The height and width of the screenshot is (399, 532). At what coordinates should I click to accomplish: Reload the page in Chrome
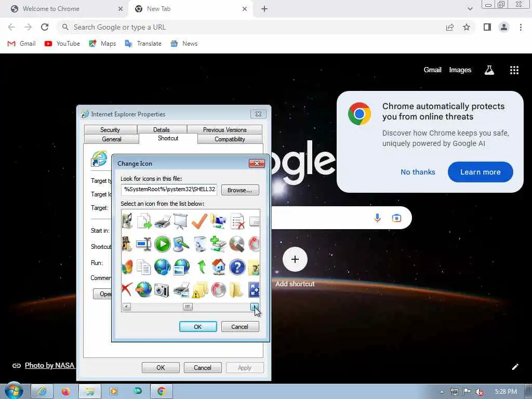[x=45, y=27]
